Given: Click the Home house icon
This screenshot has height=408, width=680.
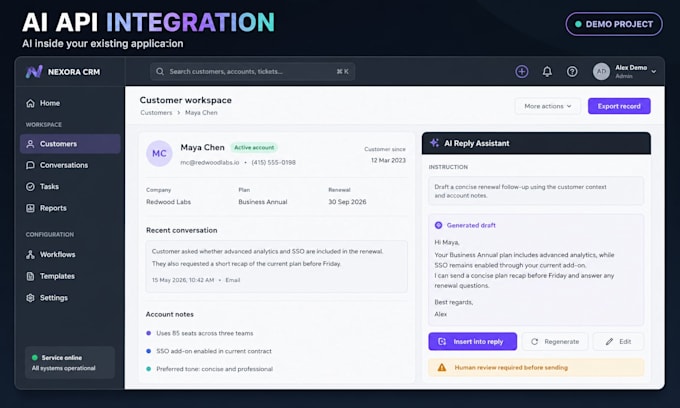Looking at the screenshot, I should [30, 103].
